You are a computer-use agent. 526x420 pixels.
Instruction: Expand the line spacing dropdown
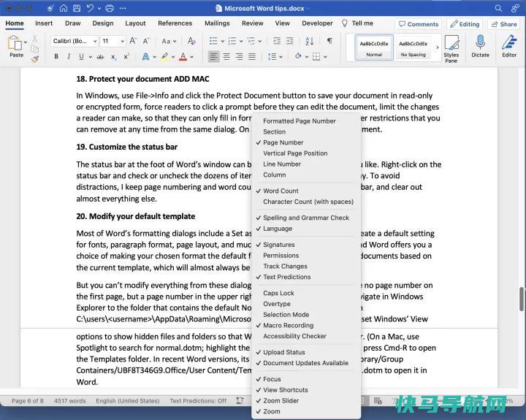point(281,57)
